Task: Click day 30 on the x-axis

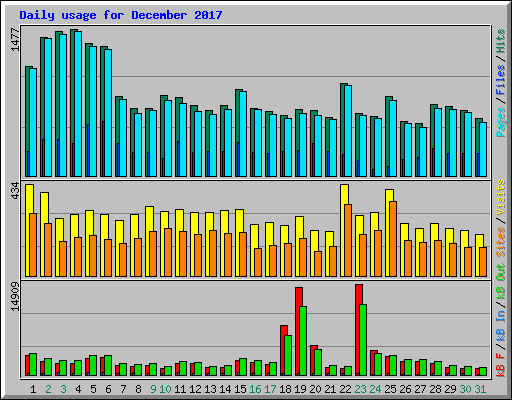Action: point(465,389)
